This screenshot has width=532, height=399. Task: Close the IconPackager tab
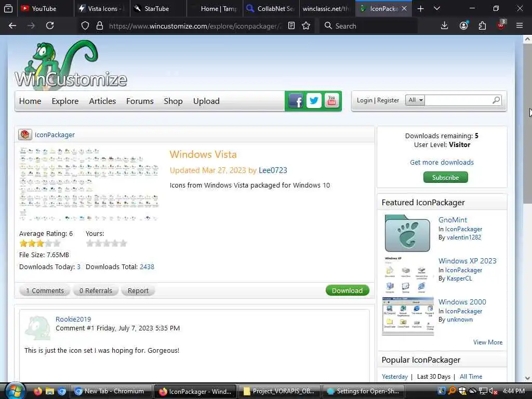point(404,8)
